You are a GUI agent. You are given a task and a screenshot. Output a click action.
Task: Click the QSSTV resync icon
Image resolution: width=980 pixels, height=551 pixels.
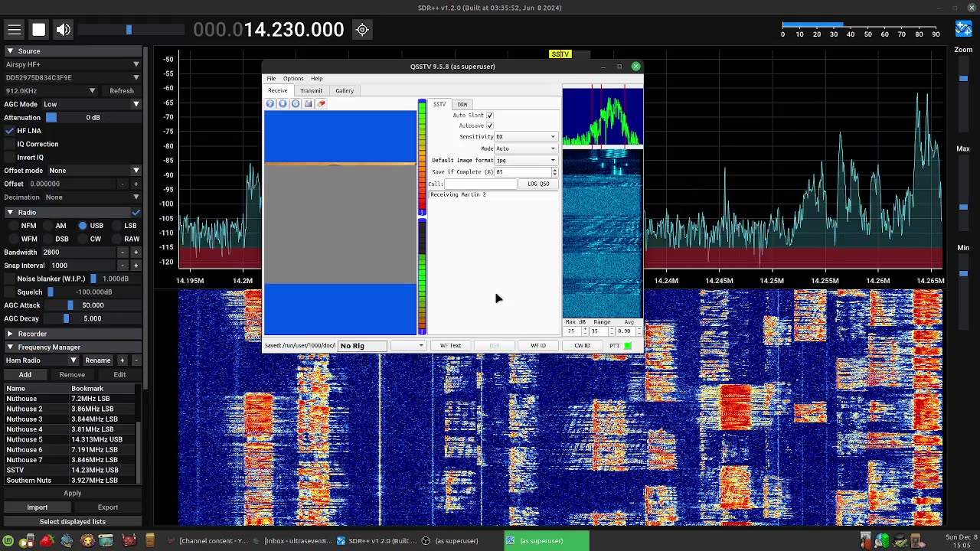click(296, 104)
